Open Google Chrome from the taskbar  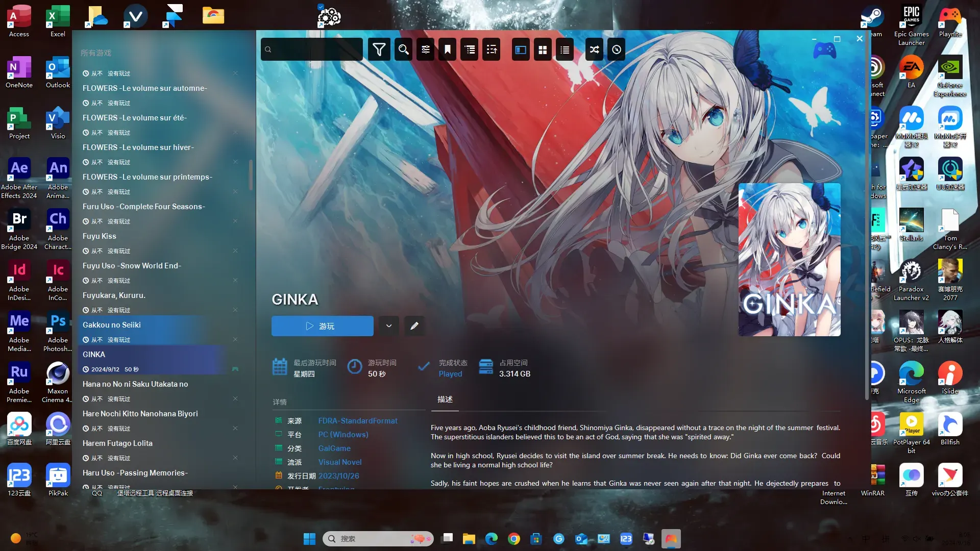(514, 539)
